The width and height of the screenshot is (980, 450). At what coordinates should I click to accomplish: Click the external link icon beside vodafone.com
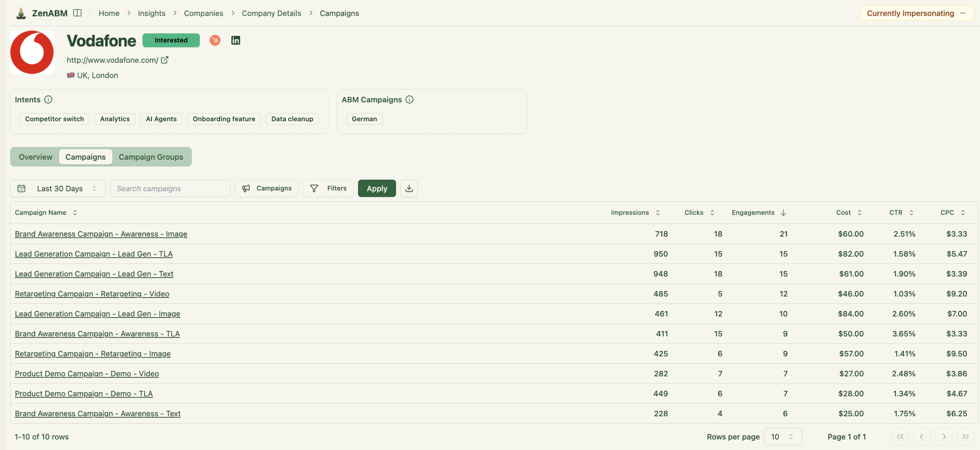[x=165, y=60]
